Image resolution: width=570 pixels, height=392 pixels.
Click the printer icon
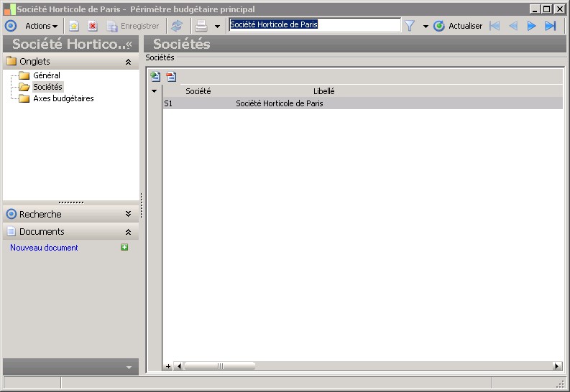click(201, 26)
